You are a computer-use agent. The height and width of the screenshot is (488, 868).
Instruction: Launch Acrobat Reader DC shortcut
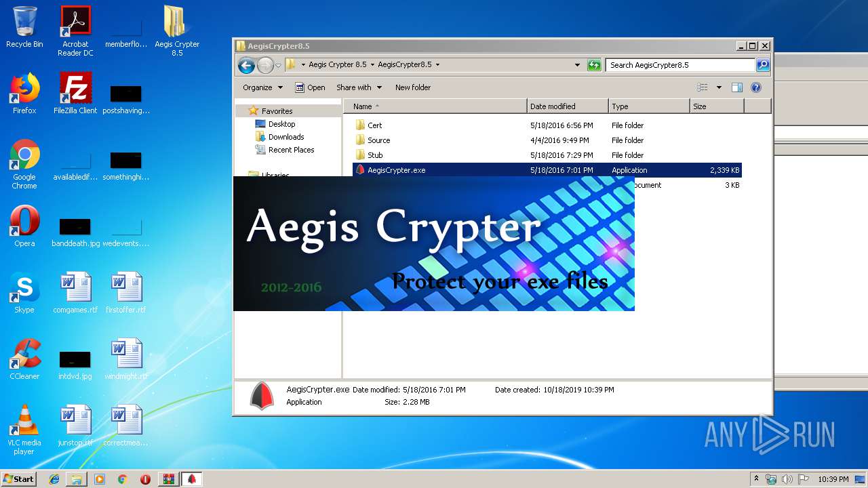point(75,30)
